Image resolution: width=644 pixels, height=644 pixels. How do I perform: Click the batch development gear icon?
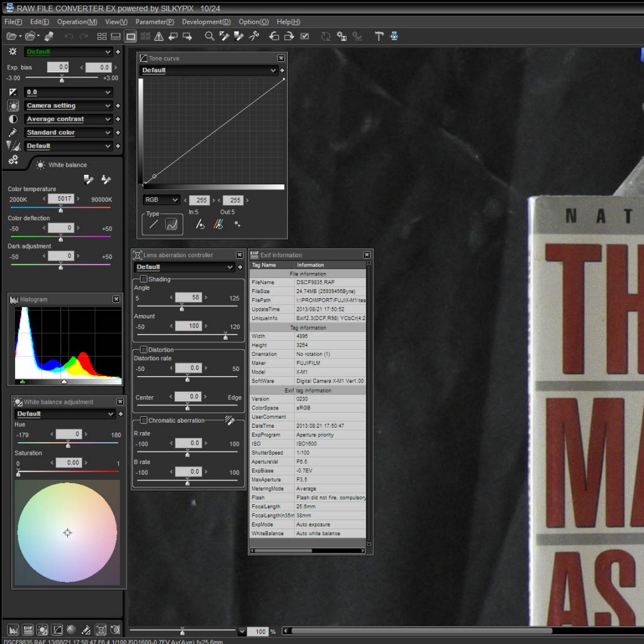[341, 36]
